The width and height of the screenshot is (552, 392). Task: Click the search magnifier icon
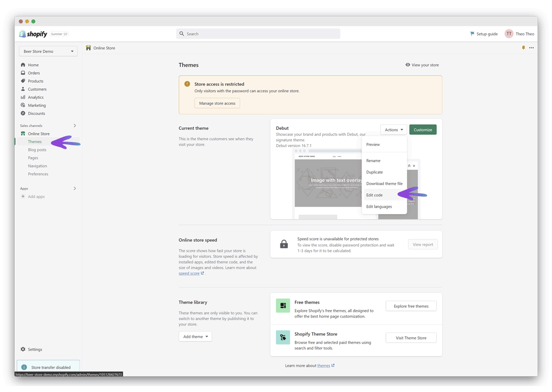pyautogui.click(x=182, y=34)
